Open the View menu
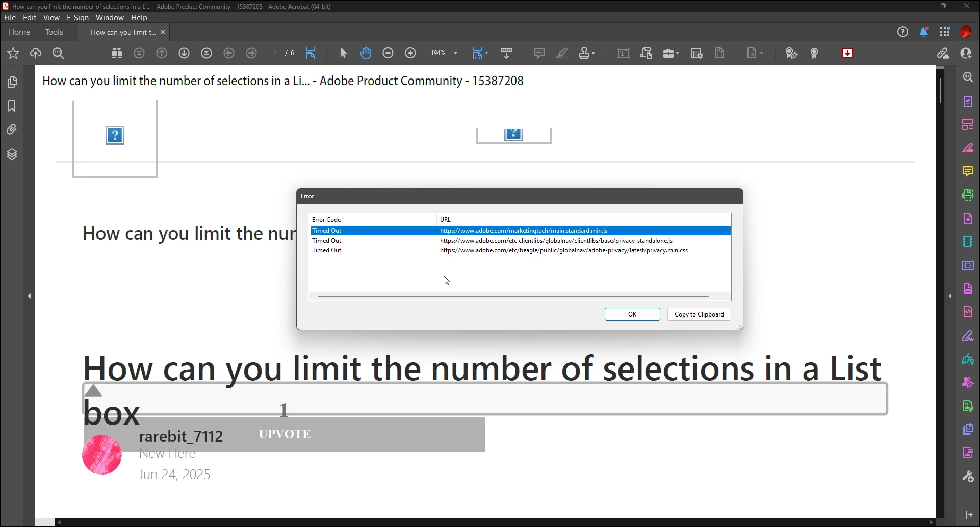Viewport: 980px width, 527px height. pyautogui.click(x=51, y=18)
